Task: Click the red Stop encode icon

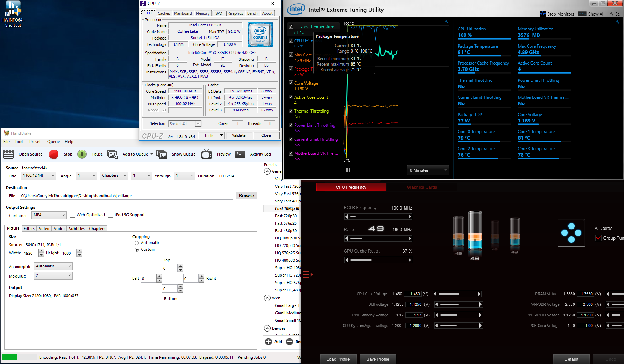Action: coord(54,154)
